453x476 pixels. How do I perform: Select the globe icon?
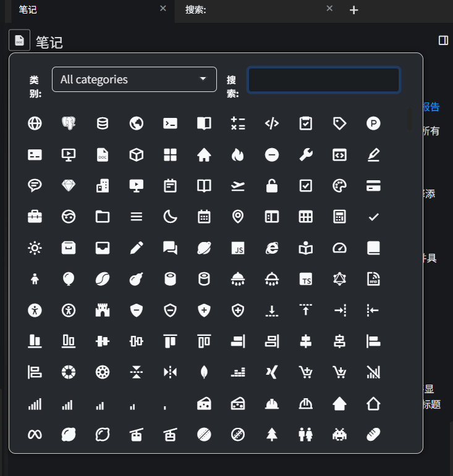click(x=35, y=123)
